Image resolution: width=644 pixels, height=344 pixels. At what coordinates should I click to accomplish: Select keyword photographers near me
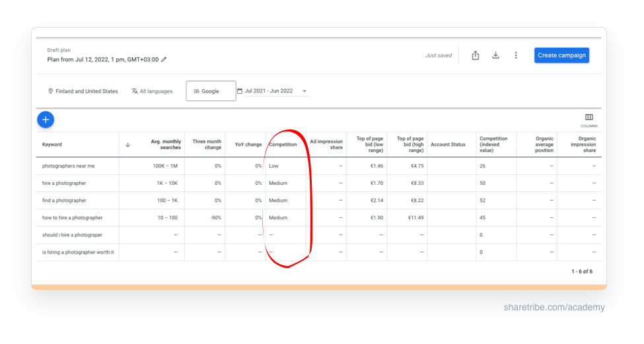[x=68, y=166]
